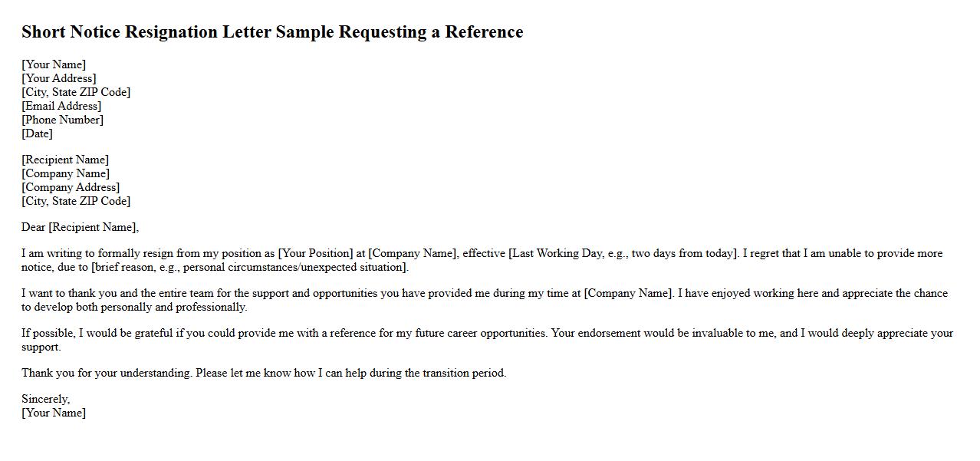980x461 pixels.
Task: Click the Sincerely closing line
Action: [x=45, y=399]
